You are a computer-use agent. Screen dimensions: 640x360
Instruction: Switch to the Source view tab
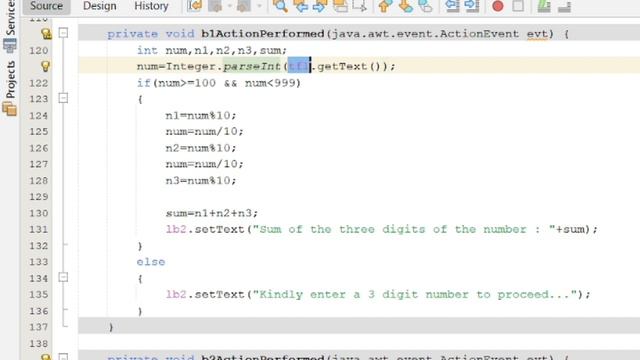click(x=46, y=6)
